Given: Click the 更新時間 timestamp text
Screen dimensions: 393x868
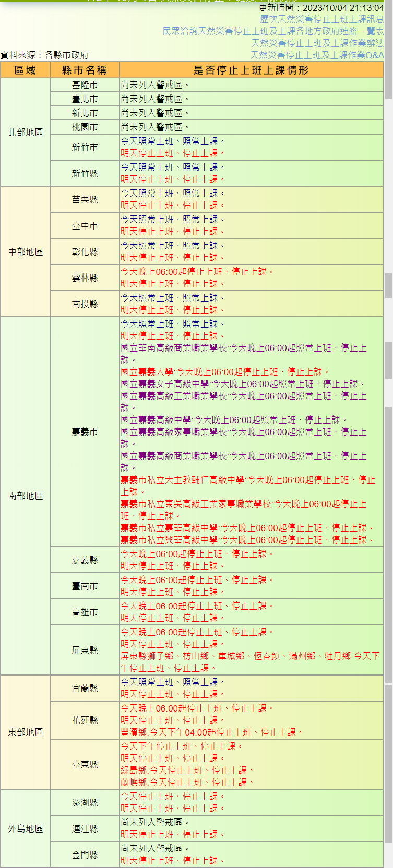Looking at the screenshot, I should click(x=321, y=8).
